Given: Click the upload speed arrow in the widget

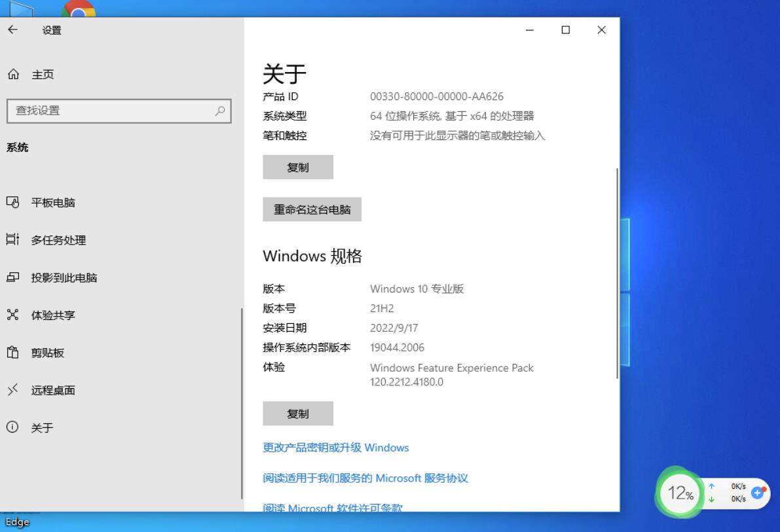Looking at the screenshot, I should click(x=712, y=486).
